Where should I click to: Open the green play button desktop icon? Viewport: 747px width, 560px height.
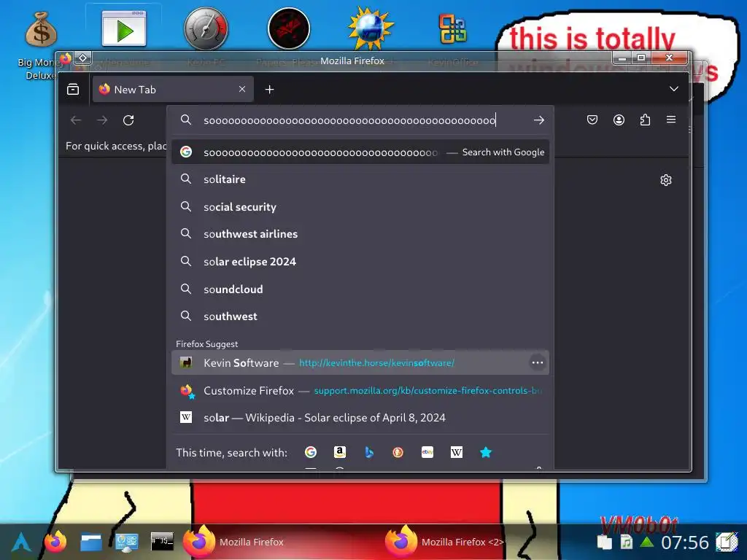point(124,28)
